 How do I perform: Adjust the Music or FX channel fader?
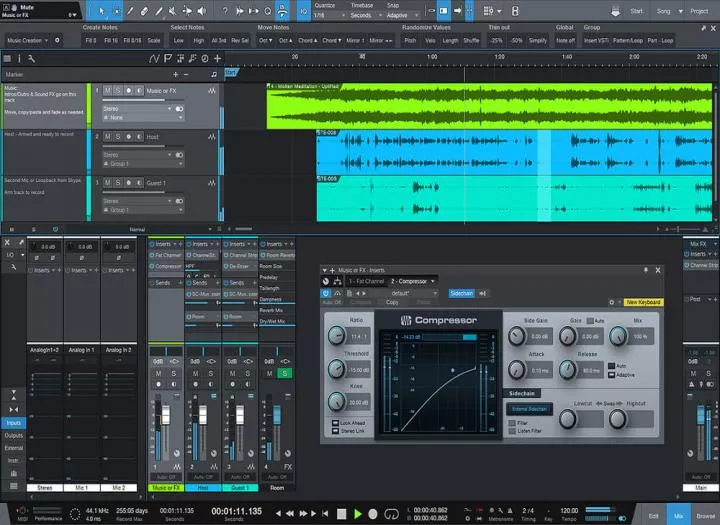pyautogui.click(x=166, y=415)
